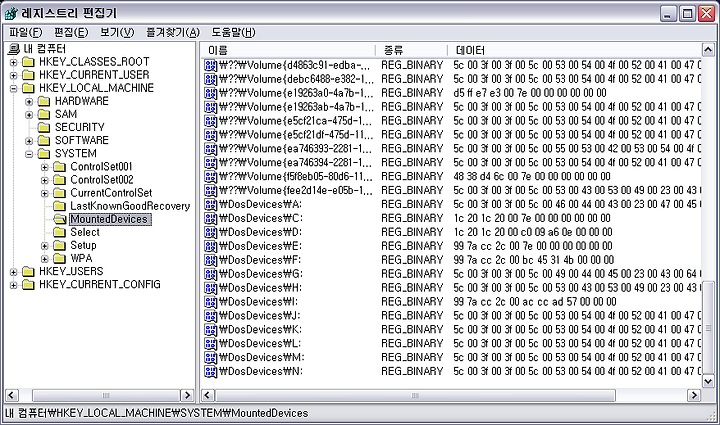This screenshot has height=425, width=720.
Task: Click binary value icon for \DosDevices\K:
Action: (x=210, y=330)
